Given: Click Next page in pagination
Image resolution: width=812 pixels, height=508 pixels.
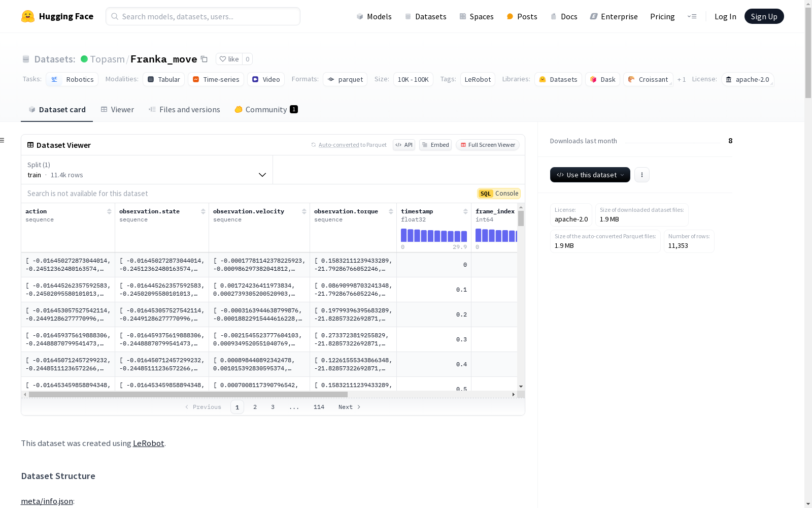Looking at the screenshot, I should (350, 407).
